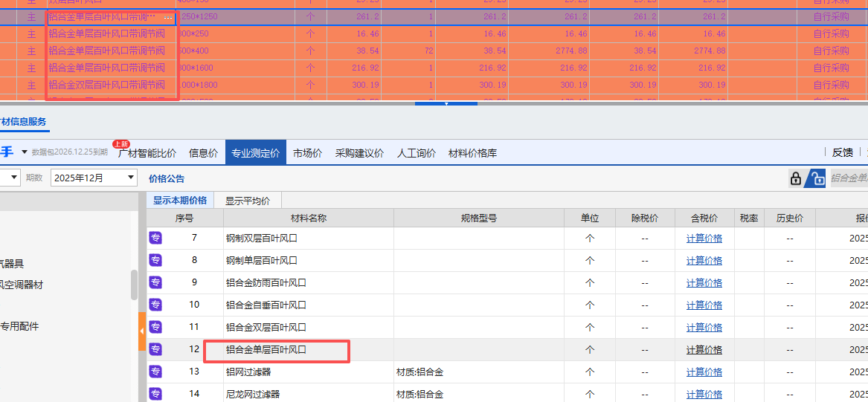868x402 pixels.
Task: Click the closed padlock icon
Action: point(796,178)
